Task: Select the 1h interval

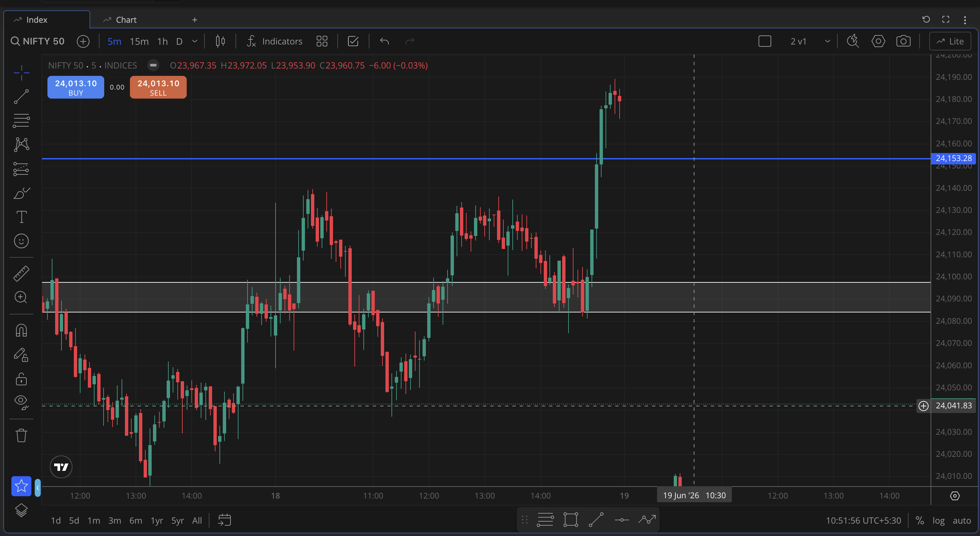Action: pyautogui.click(x=162, y=41)
